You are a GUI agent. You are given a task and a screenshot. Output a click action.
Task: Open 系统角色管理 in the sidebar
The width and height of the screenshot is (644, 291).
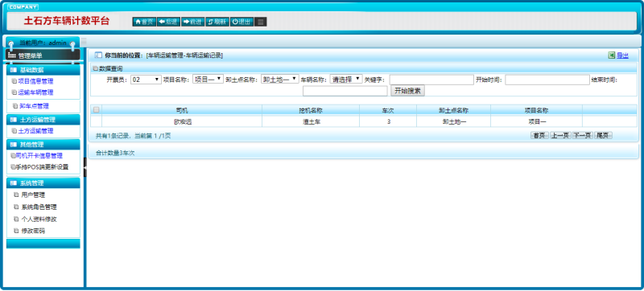coord(39,207)
